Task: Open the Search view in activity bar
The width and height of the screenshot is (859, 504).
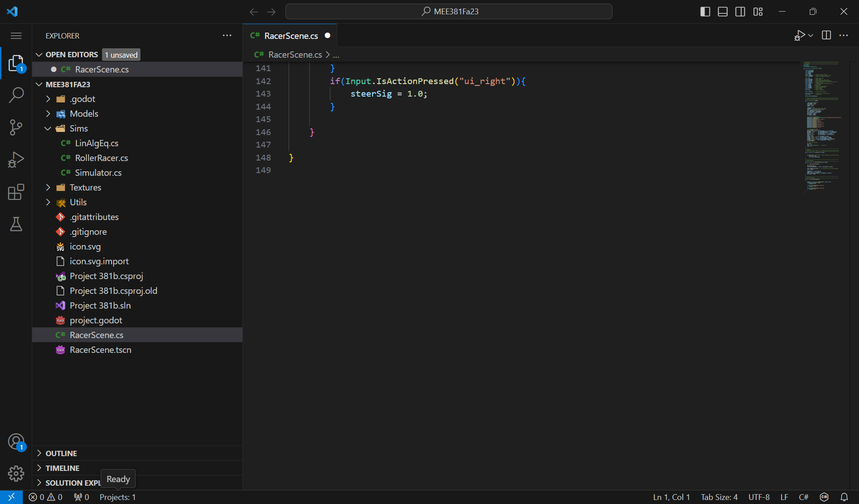Action: point(16,95)
